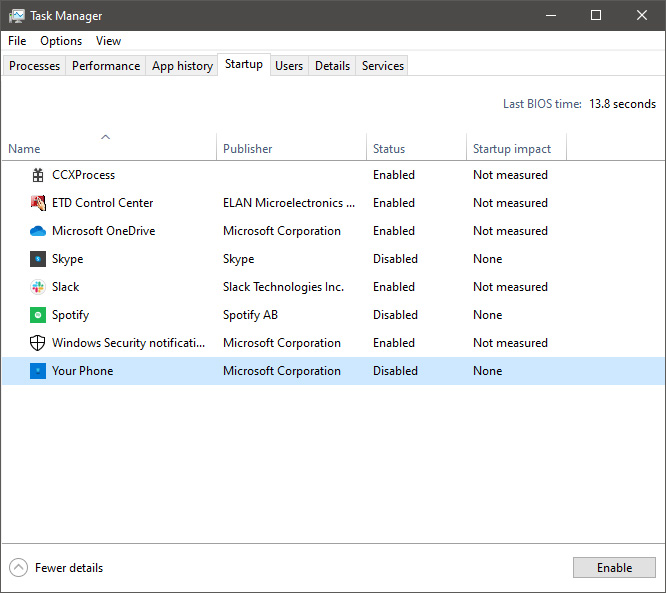Select the Skype entry name

68,259
